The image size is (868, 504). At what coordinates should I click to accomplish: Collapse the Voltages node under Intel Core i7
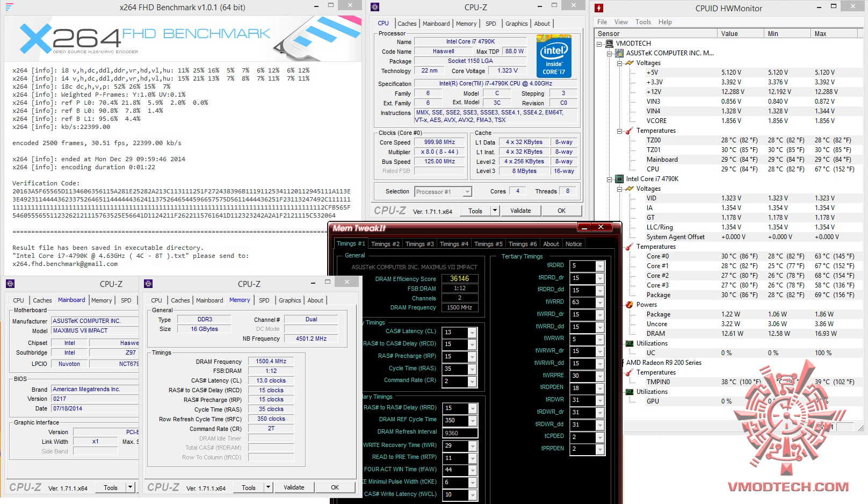pos(619,189)
